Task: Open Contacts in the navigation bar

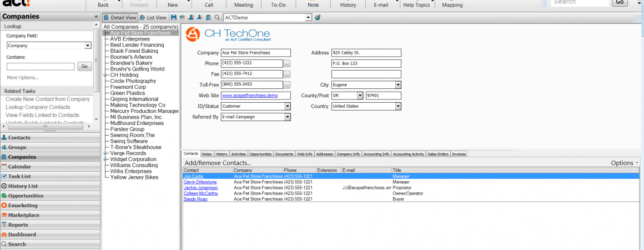Action: pos(50,137)
